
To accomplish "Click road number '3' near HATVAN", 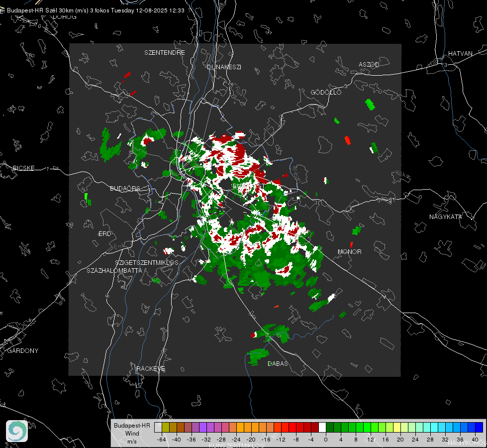I will pos(446,65).
